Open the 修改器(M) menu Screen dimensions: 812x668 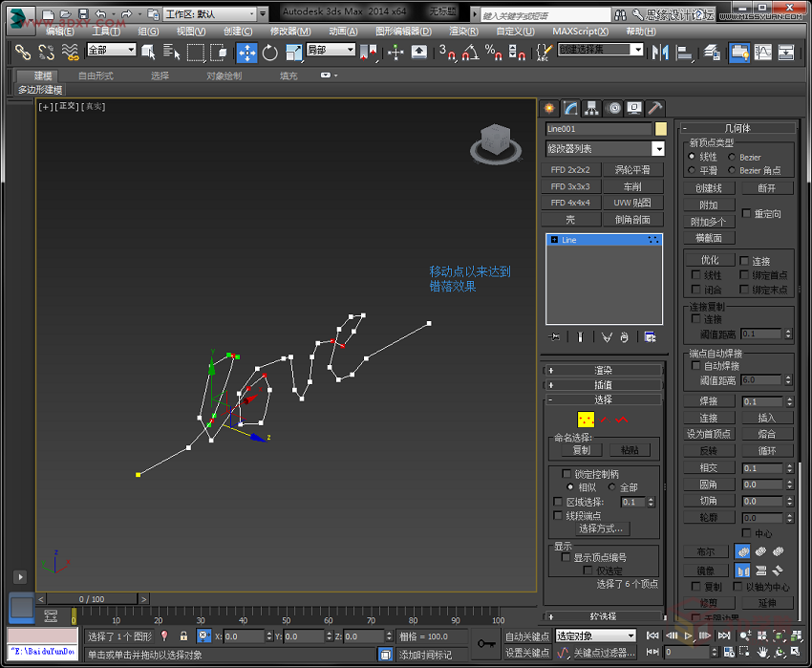point(290,32)
